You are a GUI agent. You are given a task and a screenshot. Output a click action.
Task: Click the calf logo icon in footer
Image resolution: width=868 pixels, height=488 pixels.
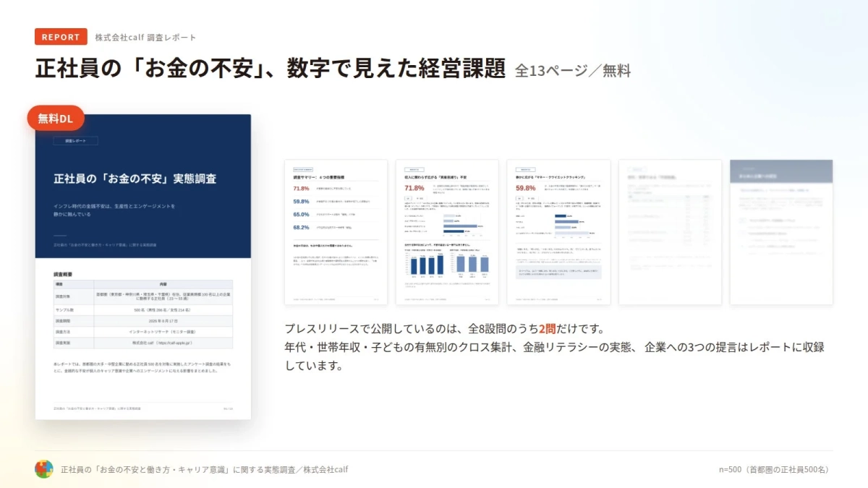pos(44,469)
